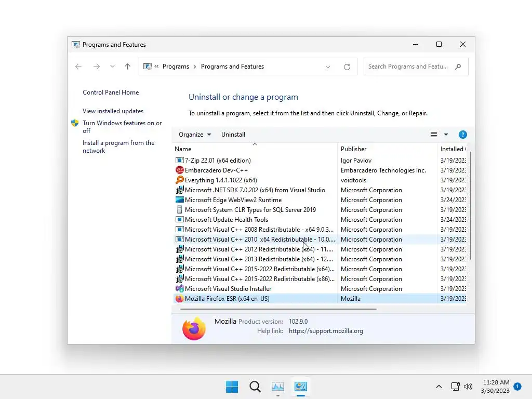Open Turn Windows features on or off
Image resolution: width=532 pixels, height=399 pixels.
point(122,127)
